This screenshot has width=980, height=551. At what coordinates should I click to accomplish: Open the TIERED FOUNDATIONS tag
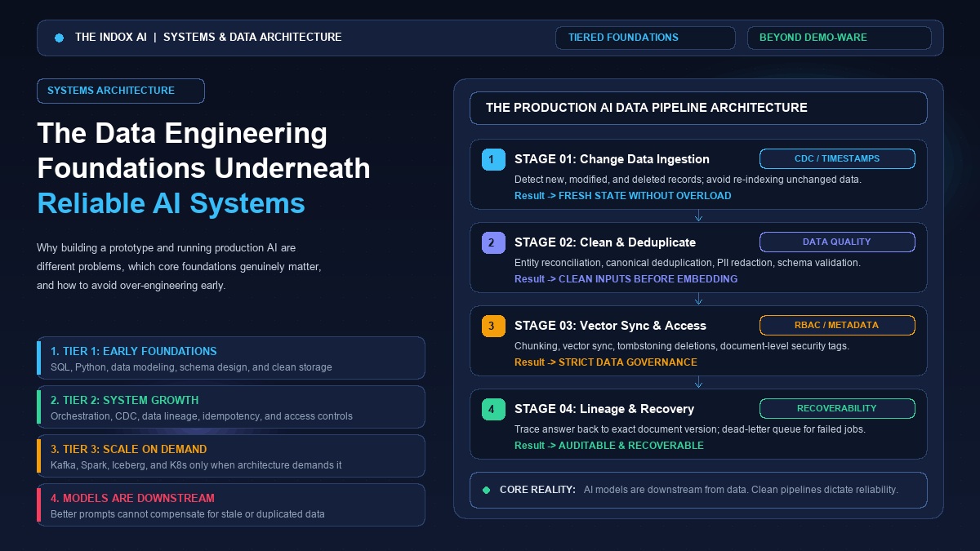[x=645, y=38]
